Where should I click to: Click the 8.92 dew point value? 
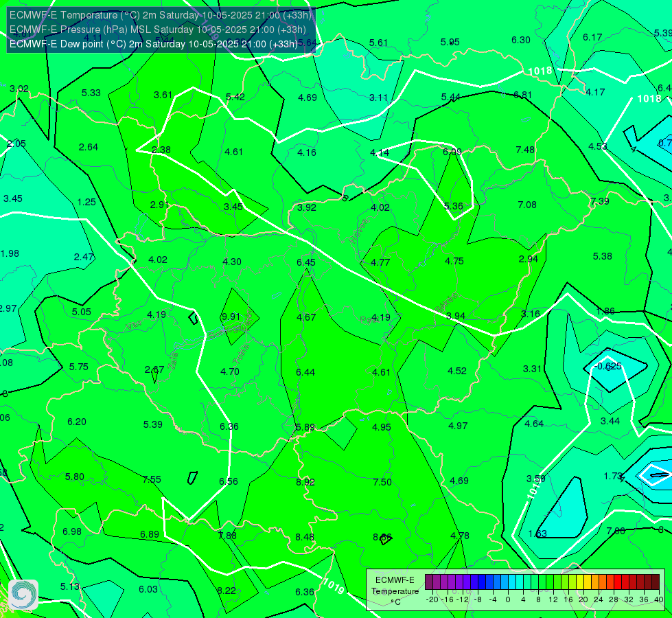tap(305, 482)
